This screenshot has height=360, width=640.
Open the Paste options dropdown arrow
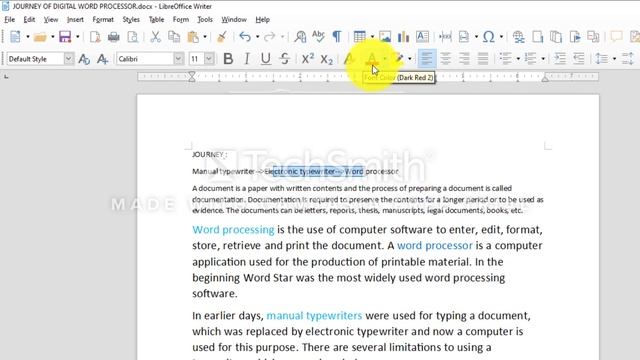pos(205,37)
